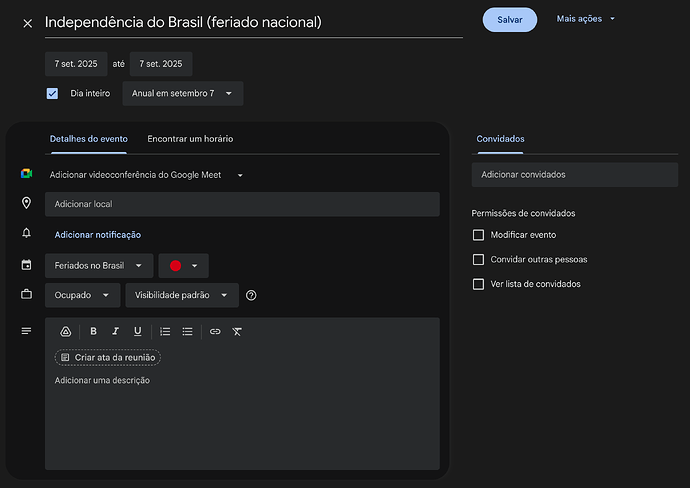Image resolution: width=690 pixels, height=488 pixels.
Task: Switch to the Encontrar um horário tab
Action: (x=190, y=139)
